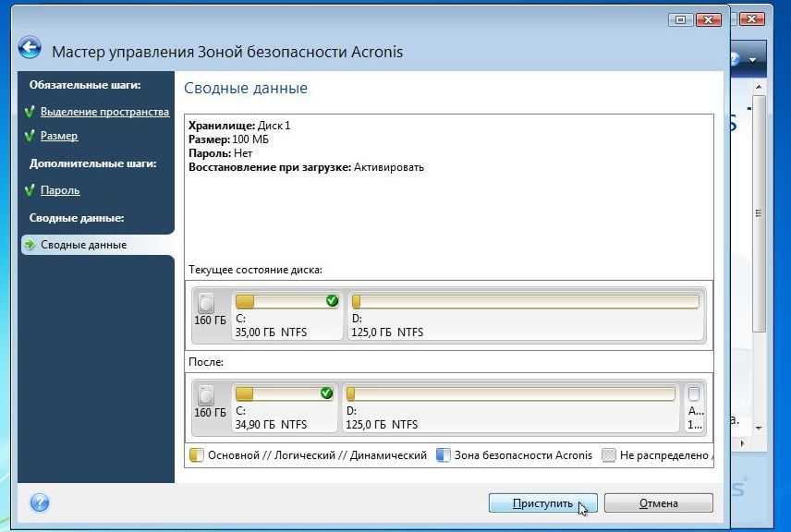Open help via the question mark icon
The image size is (791, 532).
tap(39, 502)
